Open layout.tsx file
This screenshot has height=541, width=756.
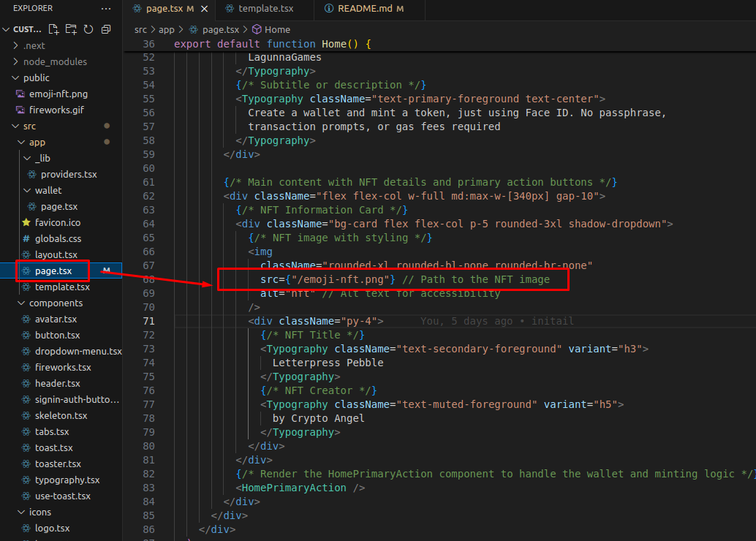(x=61, y=254)
